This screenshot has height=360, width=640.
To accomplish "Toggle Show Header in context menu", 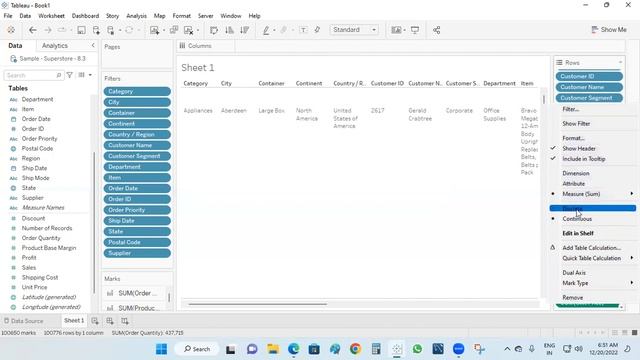I will (x=579, y=149).
